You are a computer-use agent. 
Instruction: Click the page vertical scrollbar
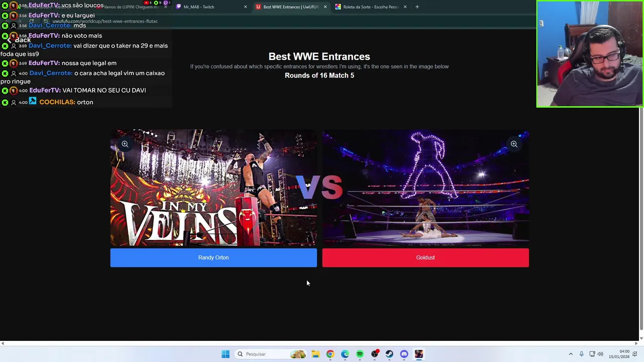tap(641, 219)
